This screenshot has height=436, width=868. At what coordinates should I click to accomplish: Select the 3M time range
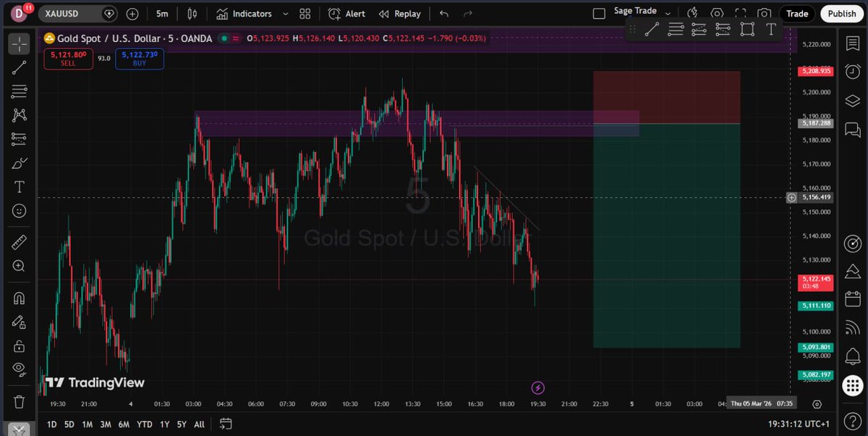[x=106, y=424]
